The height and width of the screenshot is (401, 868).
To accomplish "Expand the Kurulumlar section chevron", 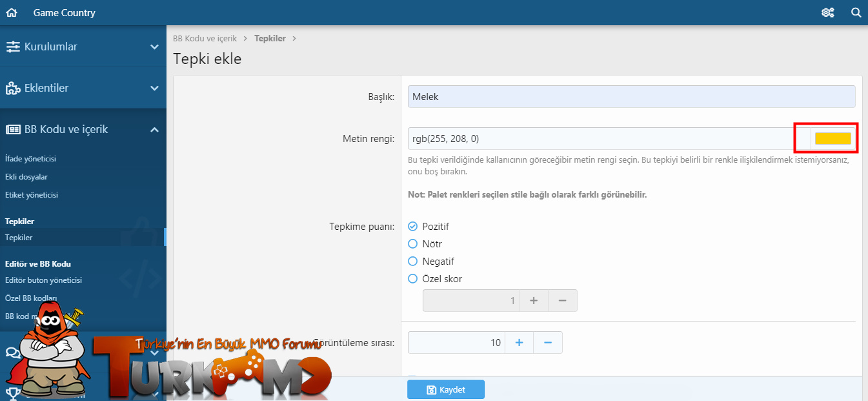I will click(x=154, y=46).
